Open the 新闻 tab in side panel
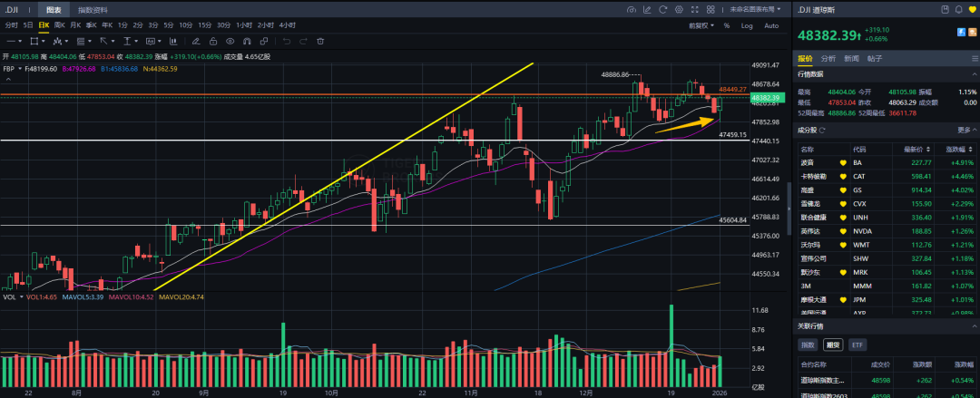Screen dimensions: 980x398 (851, 59)
